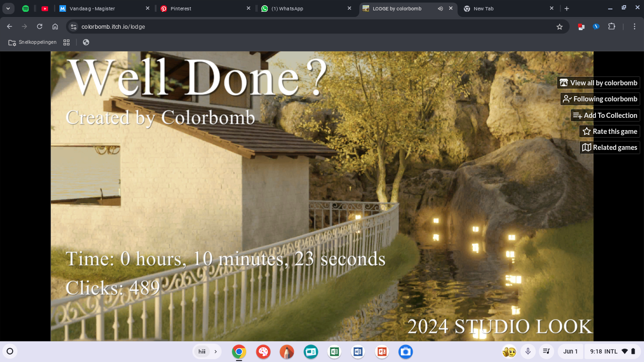The width and height of the screenshot is (644, 362).
Task: Go to the home page
Action: [55, 27]
